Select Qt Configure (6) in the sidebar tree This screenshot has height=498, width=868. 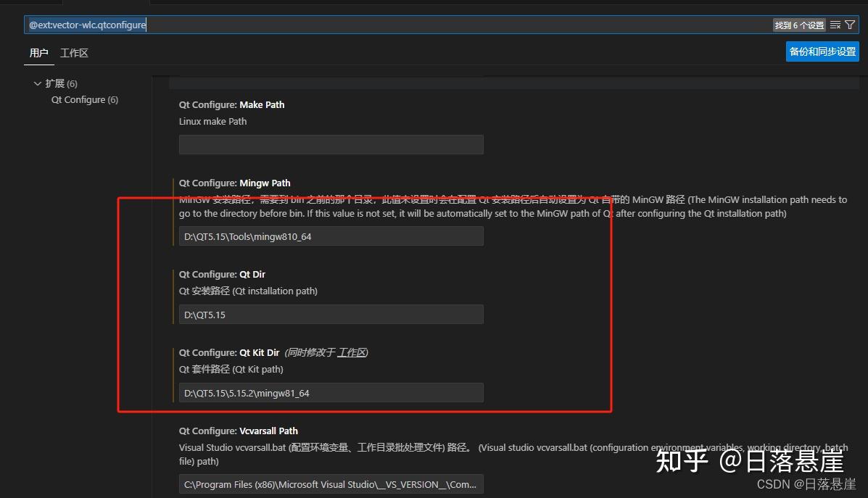coord(84,99)
